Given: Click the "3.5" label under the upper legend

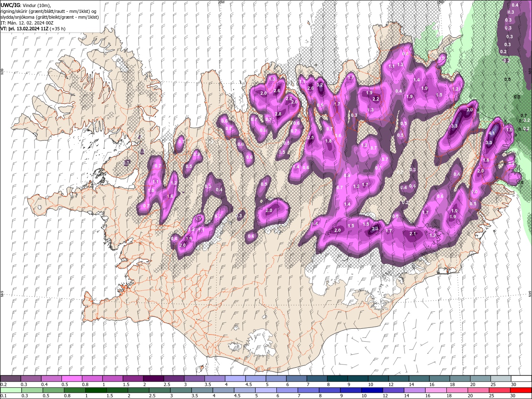Looking at the screenshot, I should pyautogui.click(x=208, y=384).
